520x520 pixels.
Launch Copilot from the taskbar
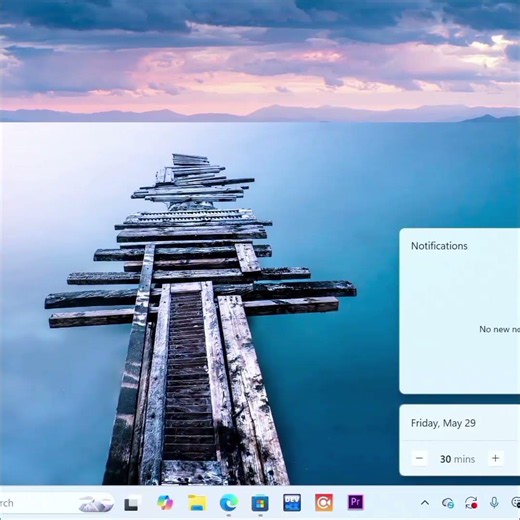(165, 503)
